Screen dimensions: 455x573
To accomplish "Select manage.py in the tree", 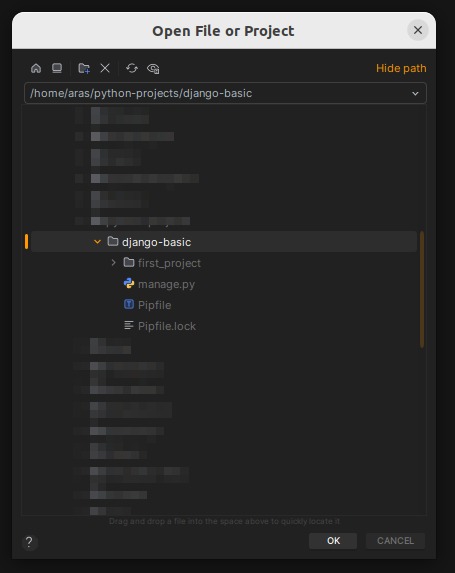I will coord(166,284).
